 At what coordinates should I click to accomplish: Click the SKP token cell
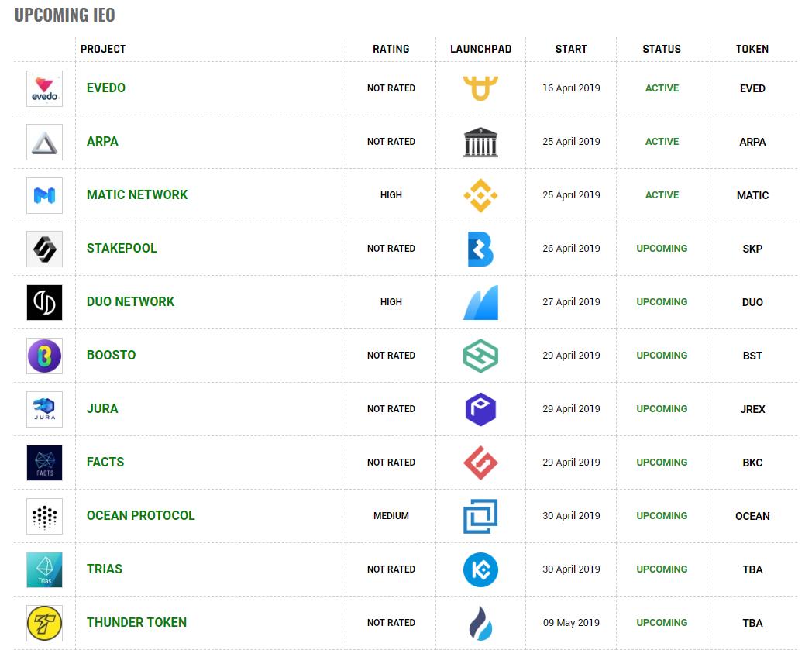(752, 249)
